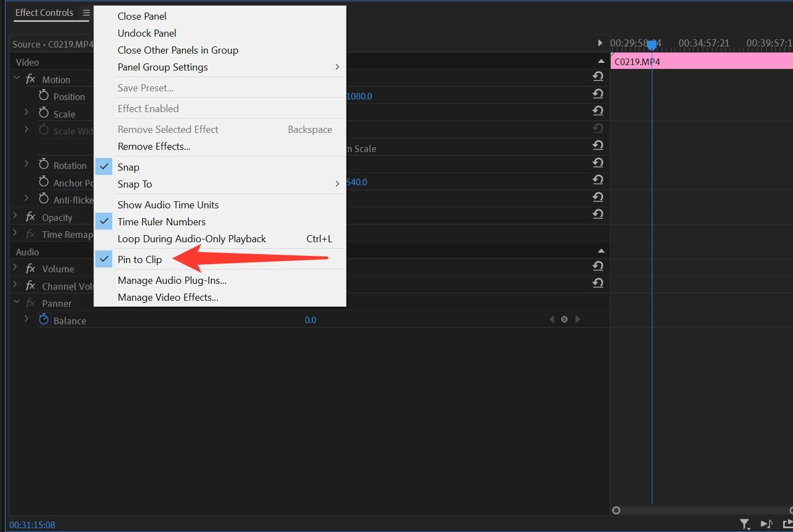The width and height of the screenshot is (793, 532).
Task: Click the timeline zoom scrollbar handle
Action: click(616, 510)
